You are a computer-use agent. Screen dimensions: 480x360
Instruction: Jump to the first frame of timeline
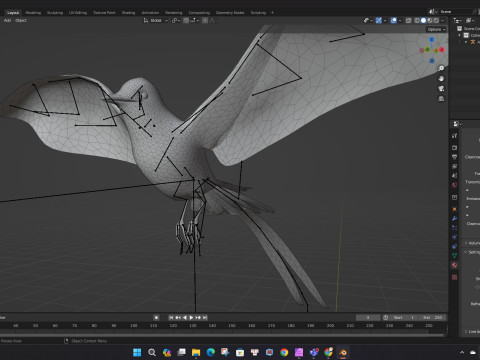click(x=171, y=318)
